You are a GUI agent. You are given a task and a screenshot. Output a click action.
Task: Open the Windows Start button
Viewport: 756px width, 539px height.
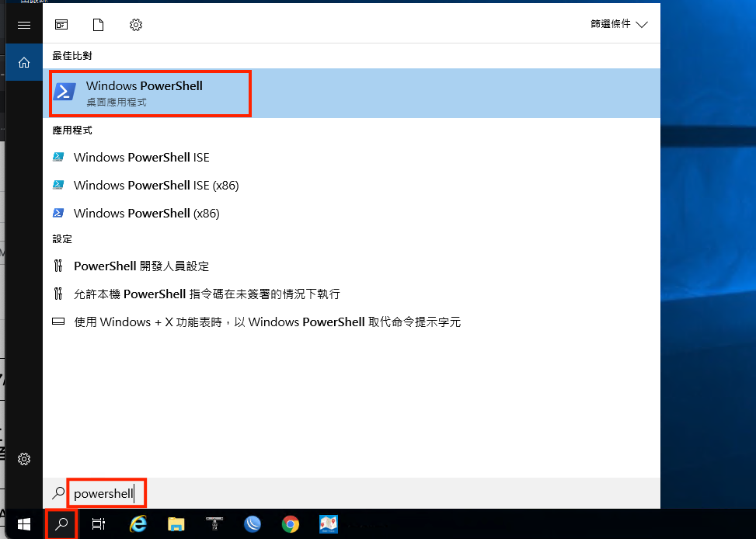(x=23, y=524)
